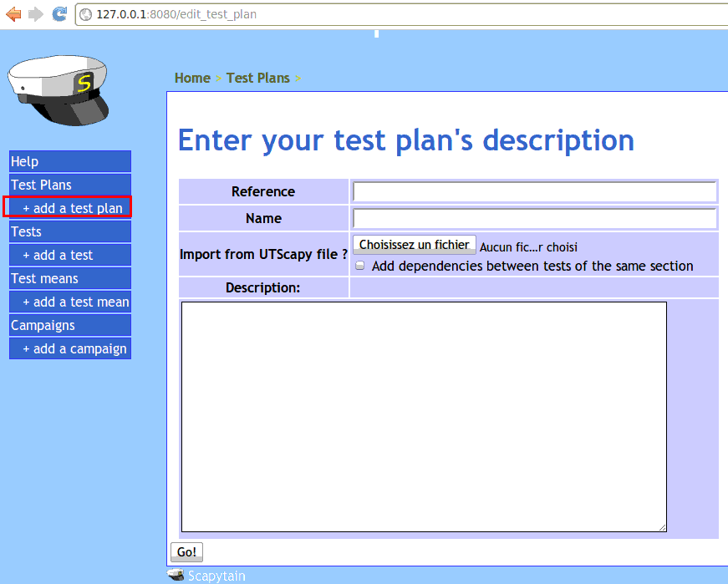Select '+ add a test plan' in the sidebar
The image size is (728, 584).
[72, 208]
